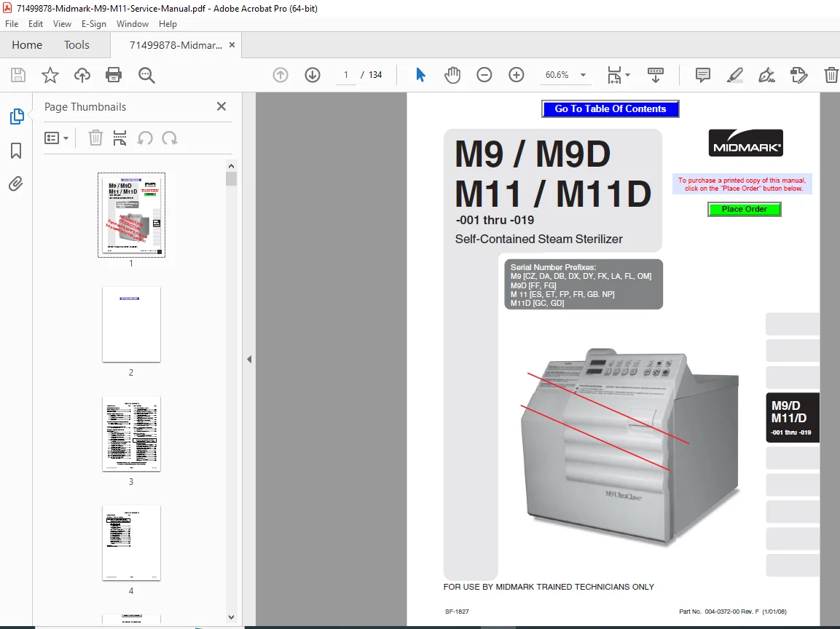The width and height of the screenshot is (840, 629).
Task: Click 'FOR USE BY MIDMARK TRAINED TECHNICIANS ONLY' text
Action: (549, 587)
